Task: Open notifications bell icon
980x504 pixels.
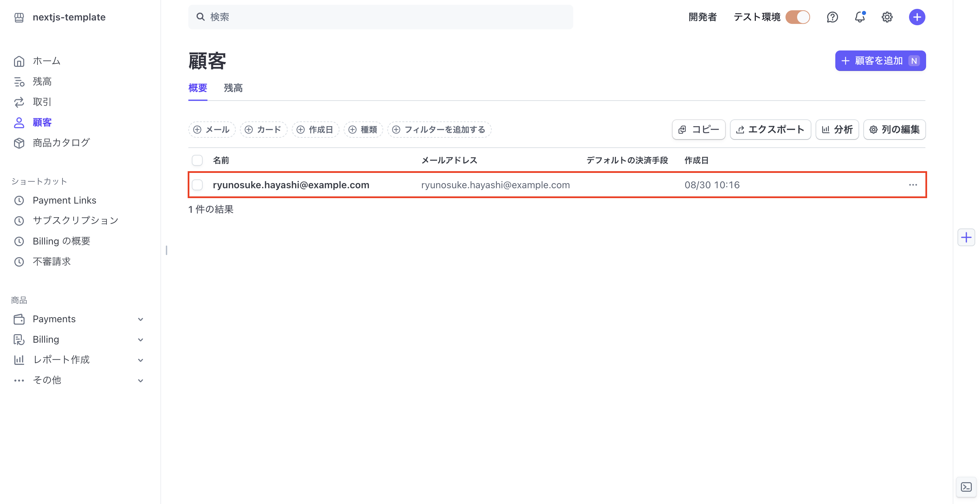Action: [x=860, y=17]
